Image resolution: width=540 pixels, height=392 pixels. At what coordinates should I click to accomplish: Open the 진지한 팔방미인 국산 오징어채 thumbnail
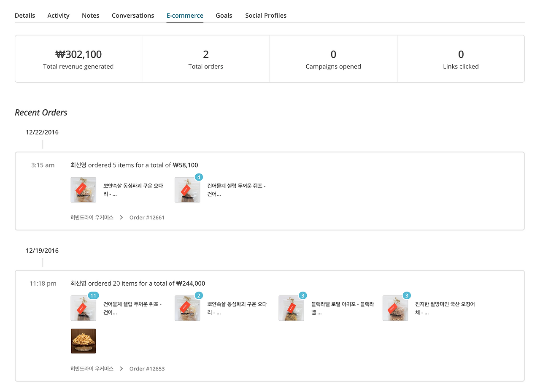tap(395, 308)
